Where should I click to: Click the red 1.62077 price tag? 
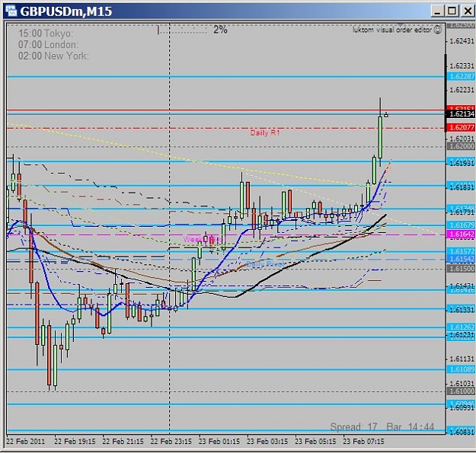[x=461, y=127]
